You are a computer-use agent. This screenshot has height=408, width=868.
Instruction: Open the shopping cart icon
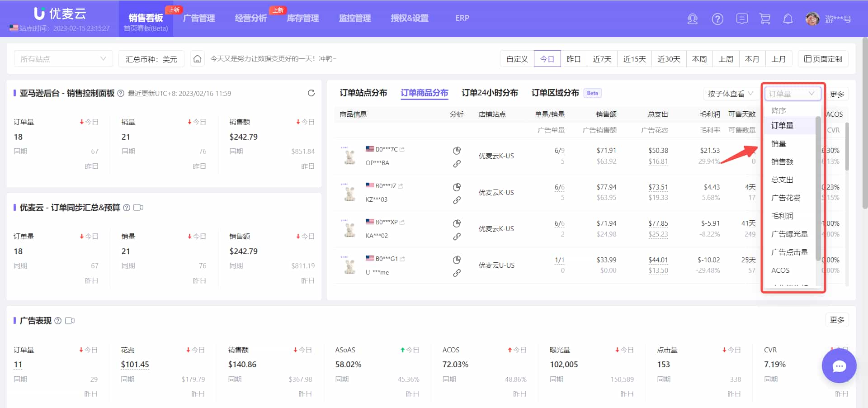click(x=765, y=19)
